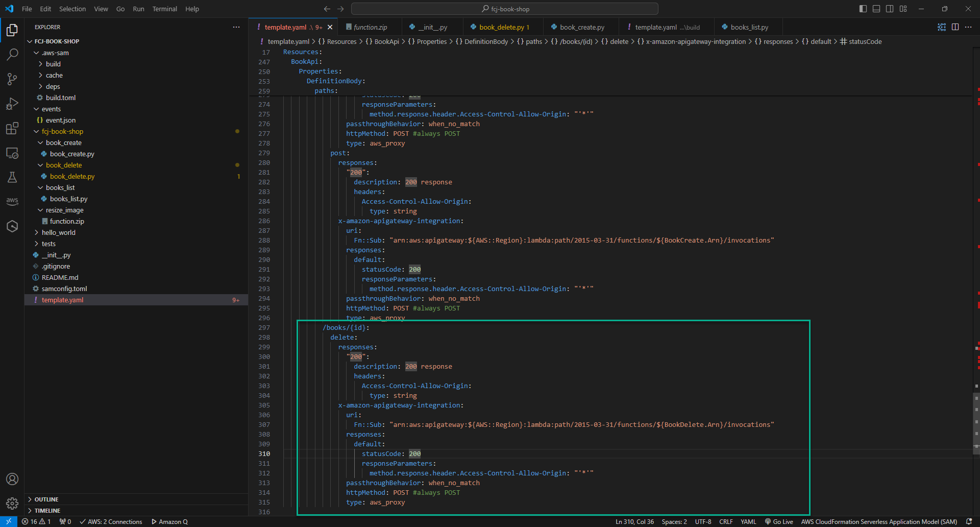The height and width of the screenshot is (527, 980).
Task: Switch to the function.zip tab
Action: tap(370, 27)
